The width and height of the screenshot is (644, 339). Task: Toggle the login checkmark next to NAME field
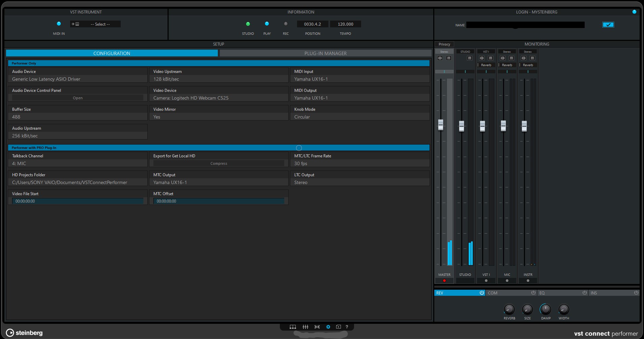608,25
